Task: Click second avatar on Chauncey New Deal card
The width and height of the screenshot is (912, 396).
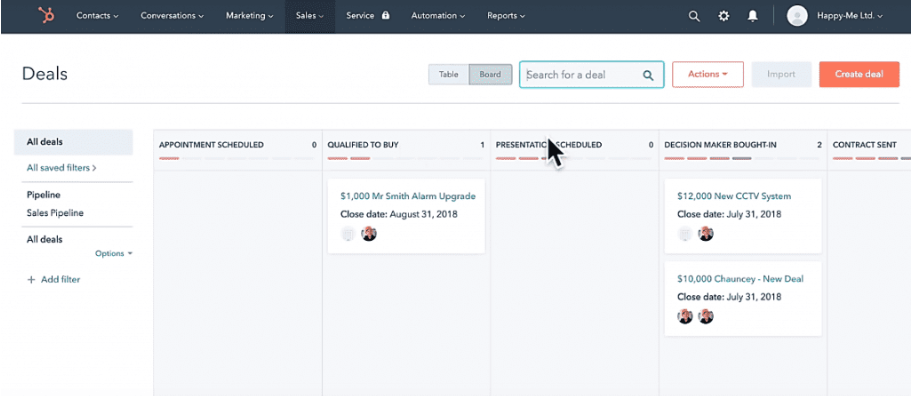Action: [x=706, y=316]
